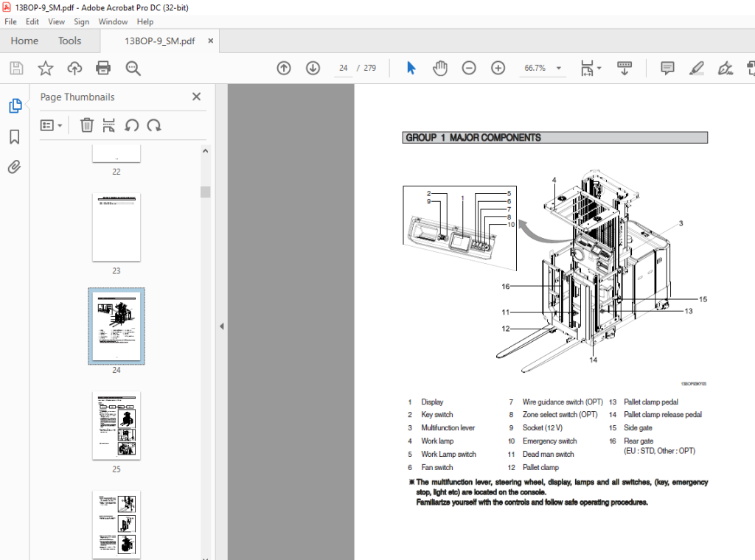This screenshot has height=560, width=755.
Task: Click the 'Dead man switch' legend text
Action: click(x=548, y=454)
